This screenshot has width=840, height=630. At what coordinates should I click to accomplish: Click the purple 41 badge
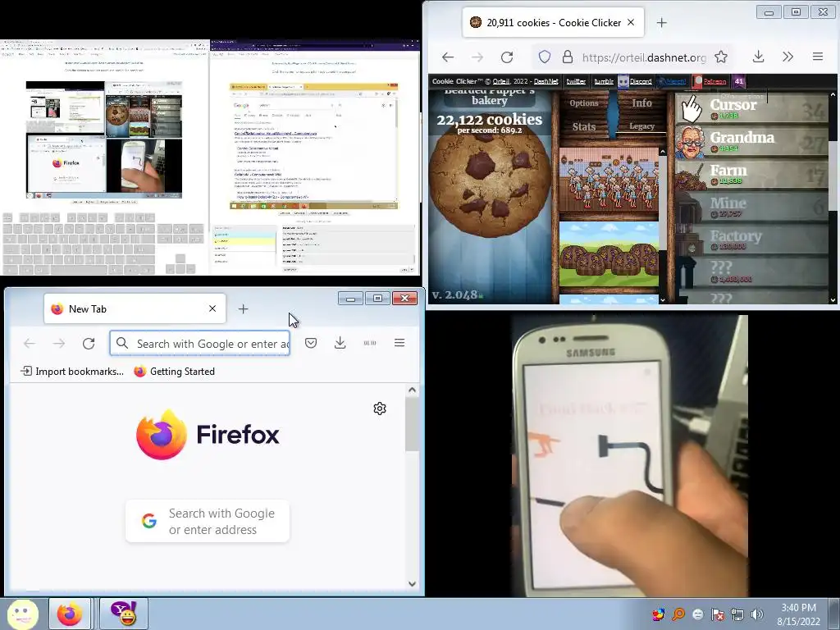tap(739, 81)
